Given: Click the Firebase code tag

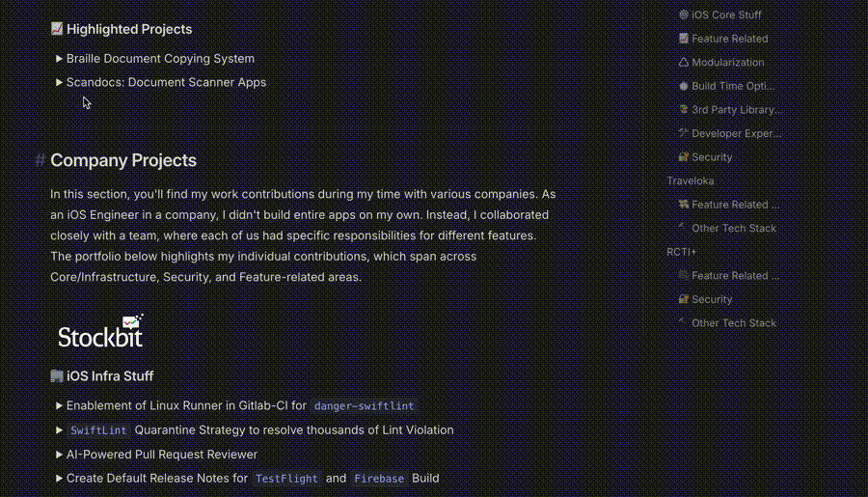Looking at the screenshot, I should [x=378, y=479].
